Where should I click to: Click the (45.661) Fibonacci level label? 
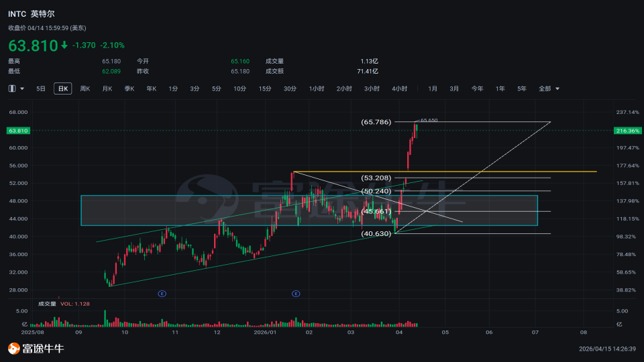pyautogui.click(x=376, y=211)
